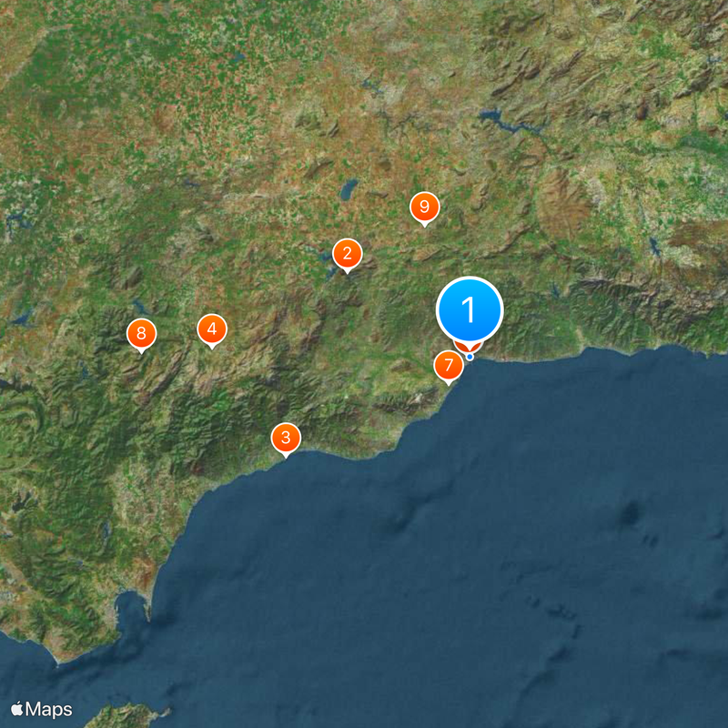Open coastal pin number 3

click(x=286, y=439)
